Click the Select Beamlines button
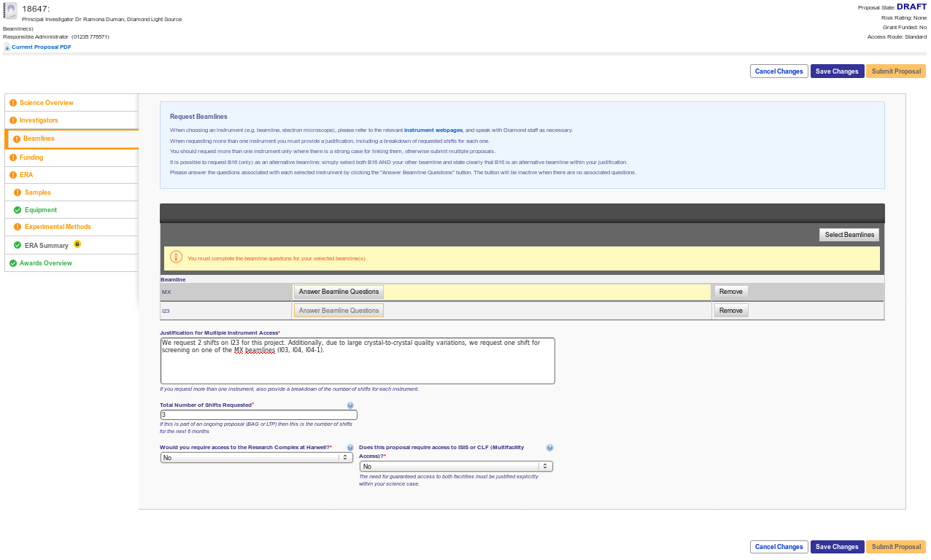 click(x=849, y=235)
